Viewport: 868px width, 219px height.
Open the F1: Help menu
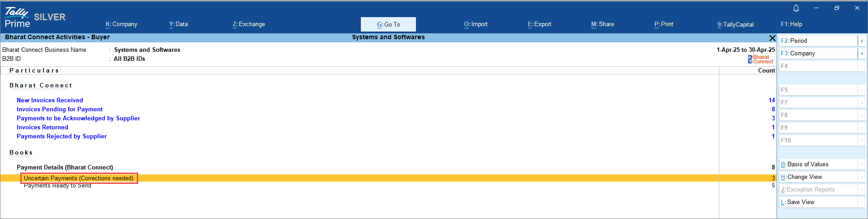[x=791, y=24]
